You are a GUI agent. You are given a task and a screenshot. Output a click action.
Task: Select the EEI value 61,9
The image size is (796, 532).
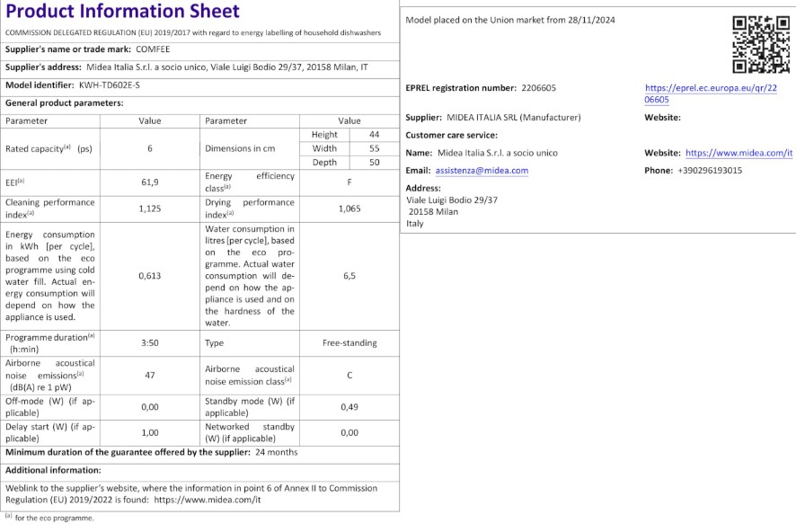[150, 182]
